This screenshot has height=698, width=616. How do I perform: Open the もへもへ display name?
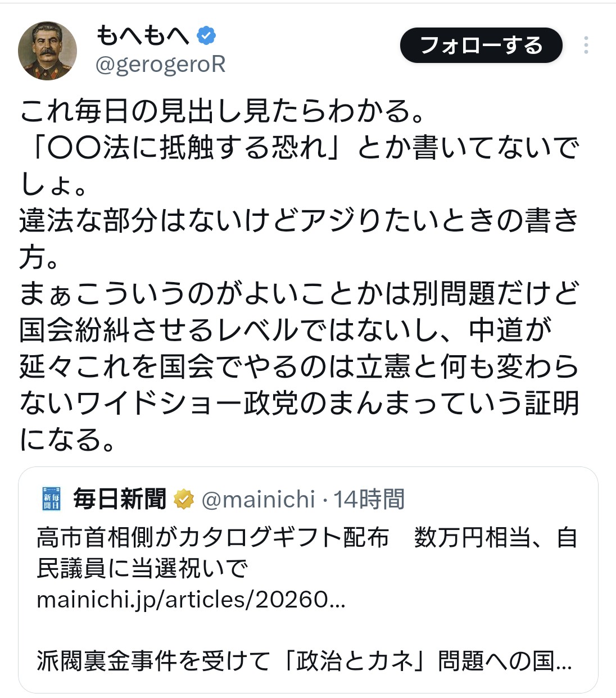point(142,35)
